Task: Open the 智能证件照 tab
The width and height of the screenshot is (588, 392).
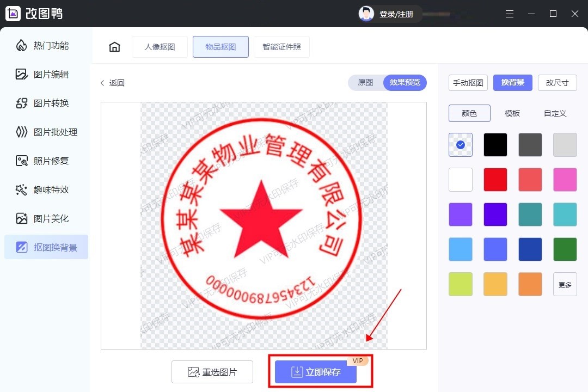Action: click(281, 47)
